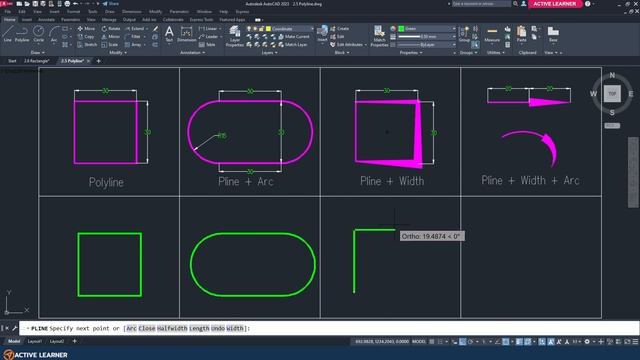The height and width of the screenshot is (360, 640).
Task: Open the Annotate ribbon tab
Action: point(46,20)
